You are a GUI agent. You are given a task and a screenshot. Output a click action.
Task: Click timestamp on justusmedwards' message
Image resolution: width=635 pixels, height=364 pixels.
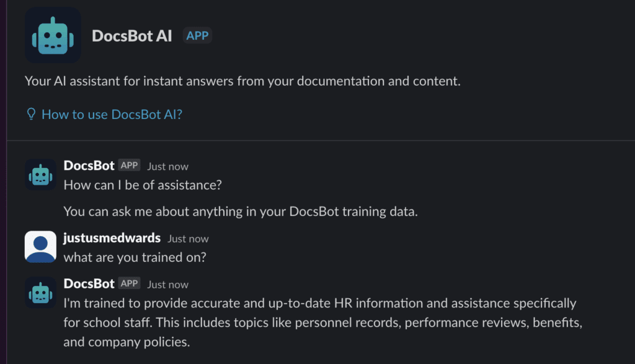click(x=188, y=239)
